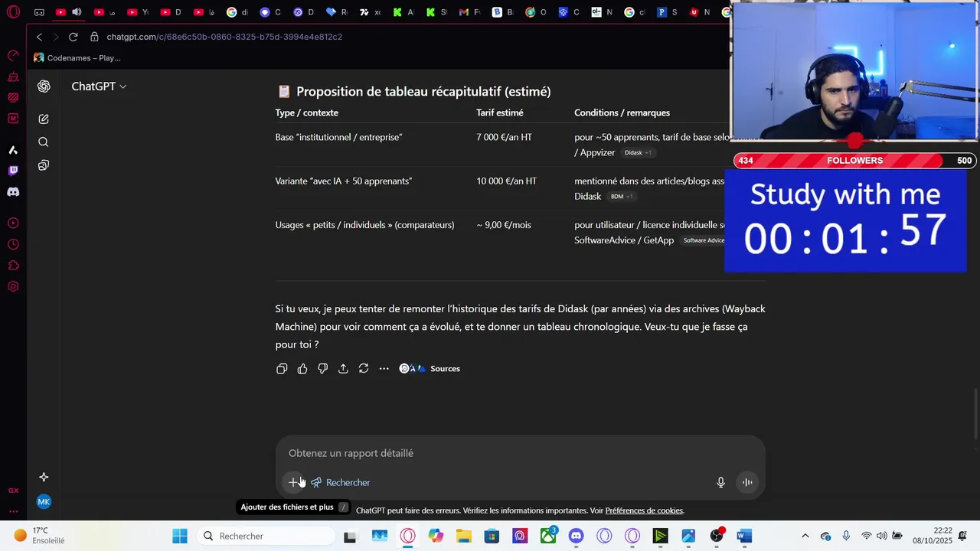Click the site padlock icon in the address bar
980x551 pixels.
[x=94, y=37]
